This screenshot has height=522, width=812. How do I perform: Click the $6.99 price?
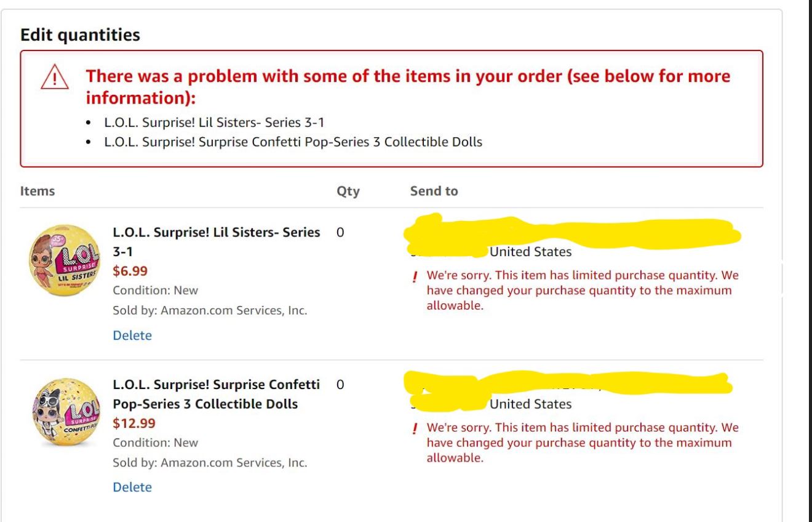[x=130, y=271]
